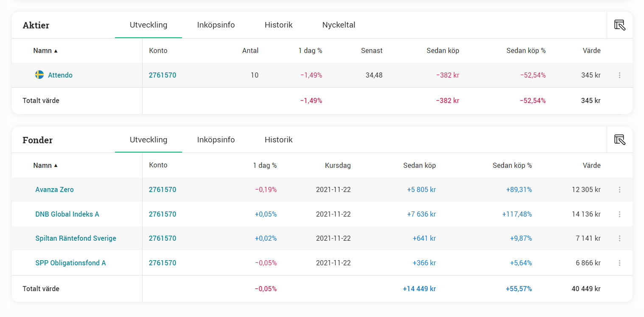The height and width of the screenshot is (317, 644).
Task: Select Utveckling tab in Aktier section
Action: [x=148, y=25]
